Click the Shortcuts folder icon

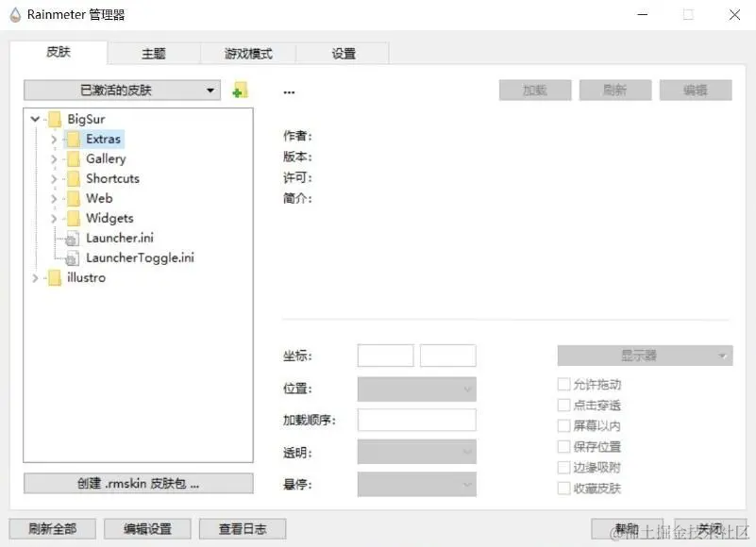coord(74,179)
